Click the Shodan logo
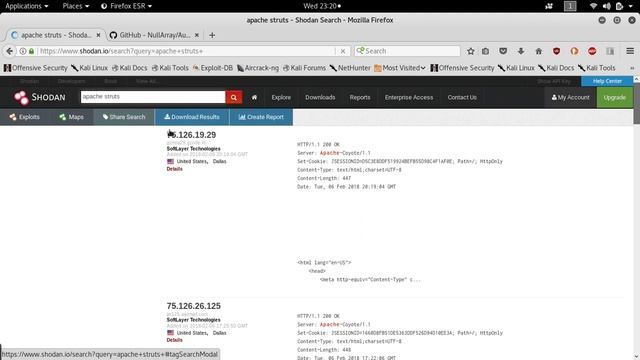Viewport: 640px width, 360px height. (x=40, y=97)
